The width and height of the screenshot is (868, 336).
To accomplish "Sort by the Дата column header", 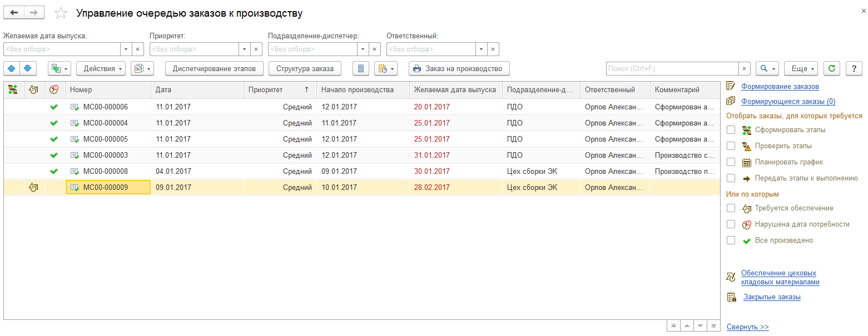I will 197,89.
